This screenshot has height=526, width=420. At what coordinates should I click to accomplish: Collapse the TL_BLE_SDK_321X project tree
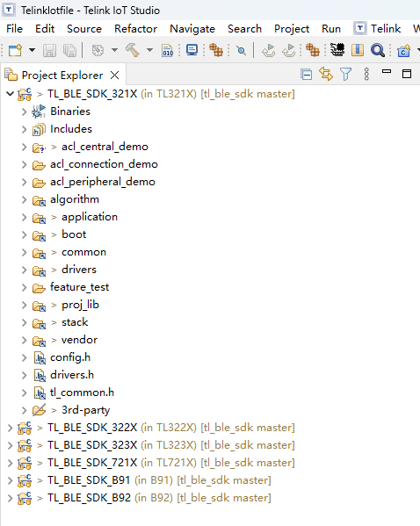tap(10, 94)
